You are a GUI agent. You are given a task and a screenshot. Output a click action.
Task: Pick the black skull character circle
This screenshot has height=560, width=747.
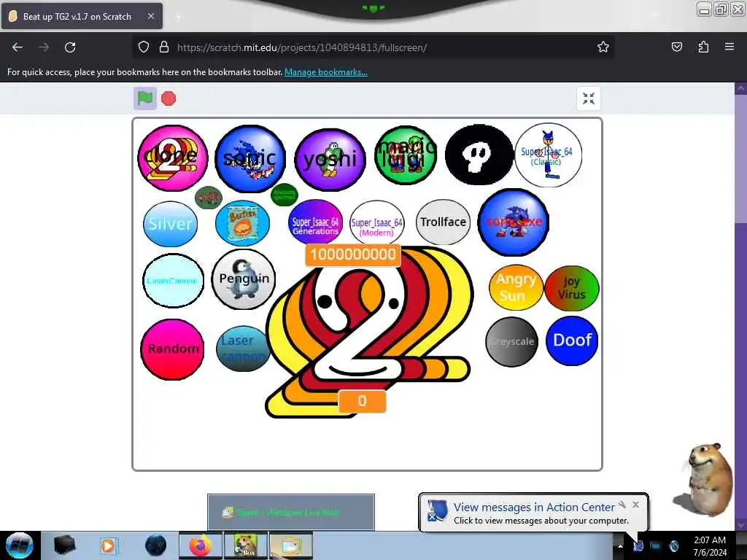[479, 155]
